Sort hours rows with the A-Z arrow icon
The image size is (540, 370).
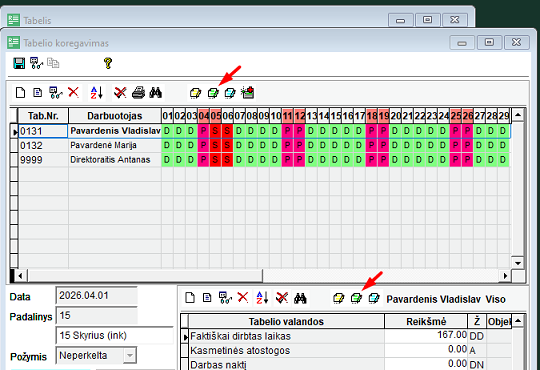pos(262,298)
